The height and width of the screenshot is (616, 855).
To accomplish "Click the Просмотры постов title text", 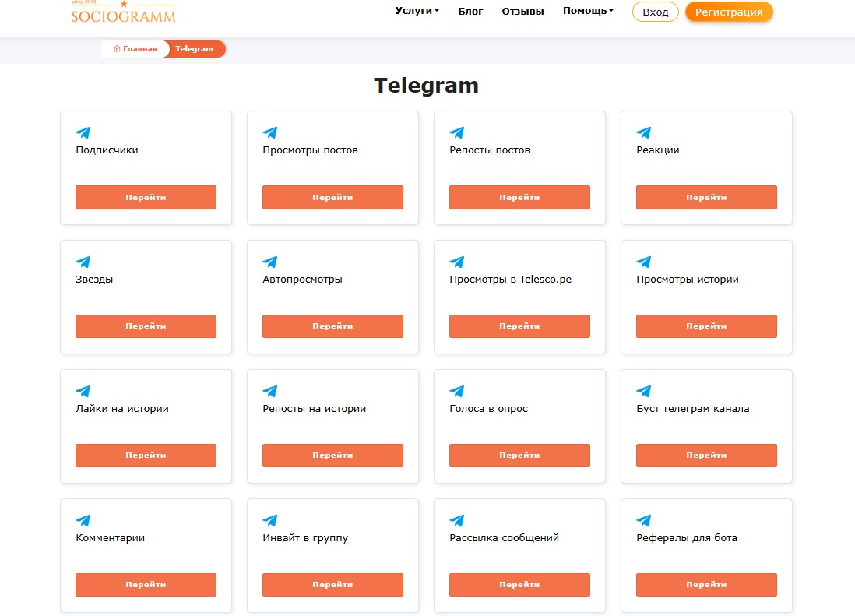I will point(310,150).
